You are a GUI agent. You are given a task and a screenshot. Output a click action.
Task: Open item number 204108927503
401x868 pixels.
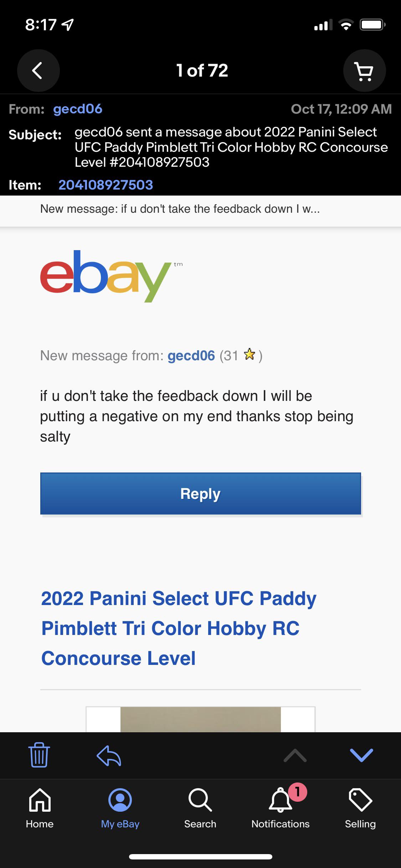tap(105, 185)
